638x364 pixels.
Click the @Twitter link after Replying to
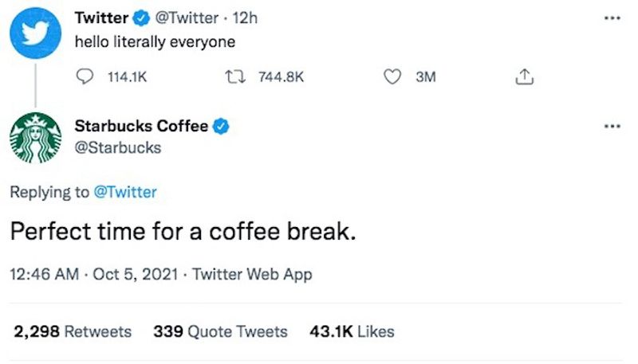(x=124, y=192)
